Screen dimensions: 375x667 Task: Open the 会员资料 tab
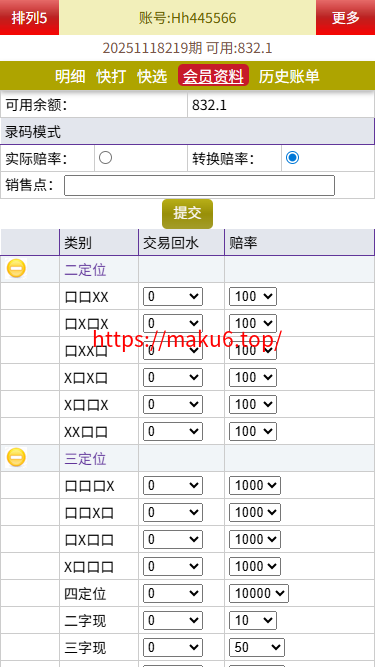click(x=213, y=76)
